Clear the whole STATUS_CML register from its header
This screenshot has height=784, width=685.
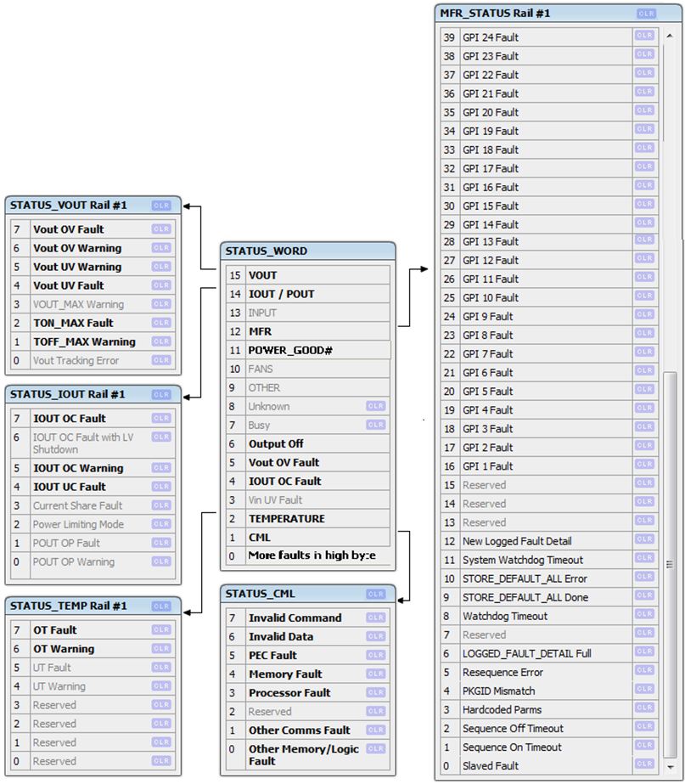pyautogui.click(x=375, y=594)
